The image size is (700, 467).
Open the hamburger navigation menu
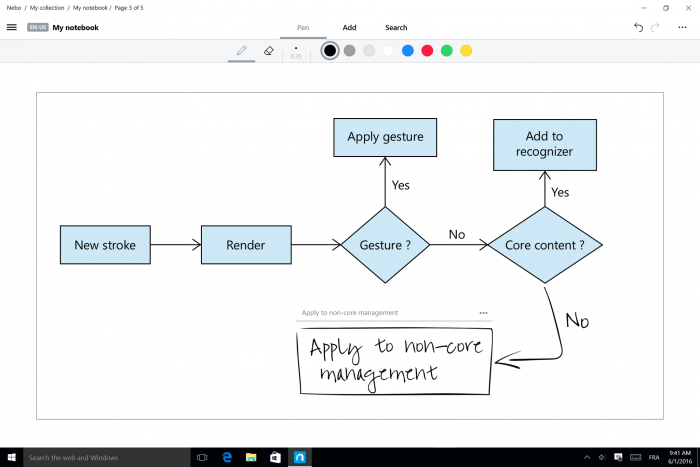coord(12,28)
